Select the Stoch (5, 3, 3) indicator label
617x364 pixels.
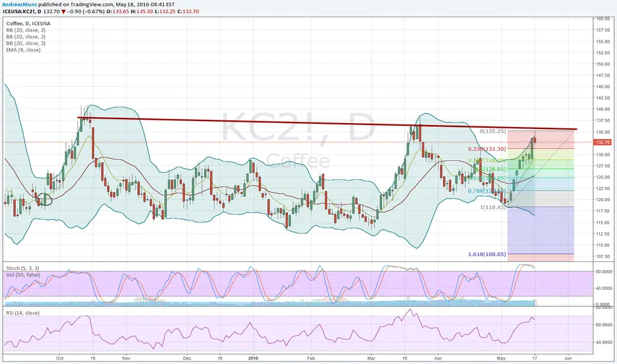[23, 269]
